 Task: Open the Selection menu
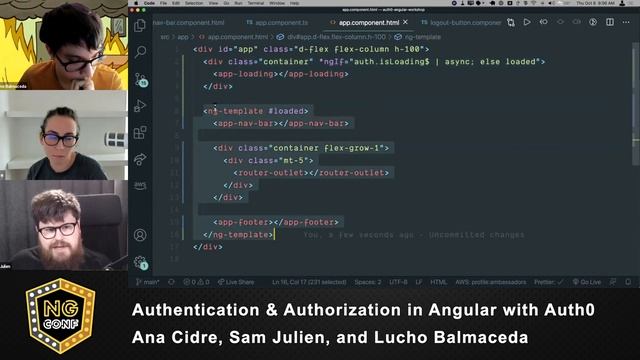194,3
